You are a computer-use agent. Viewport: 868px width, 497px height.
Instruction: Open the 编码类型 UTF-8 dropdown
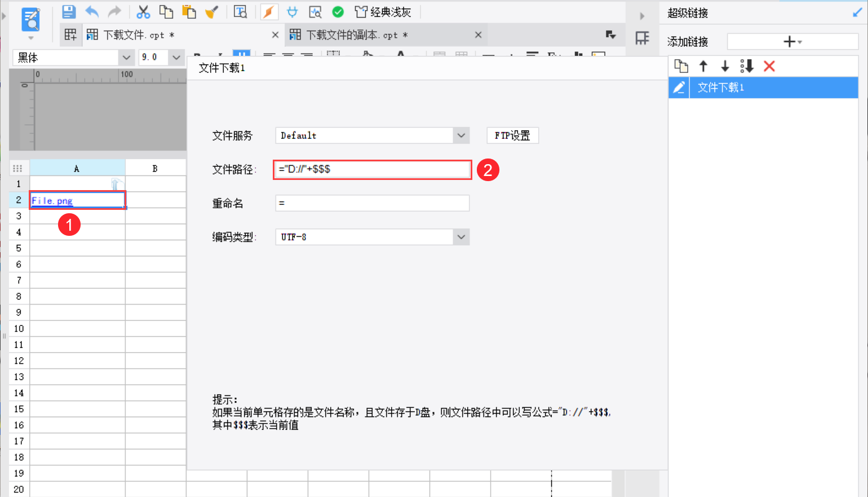[461, 237]
